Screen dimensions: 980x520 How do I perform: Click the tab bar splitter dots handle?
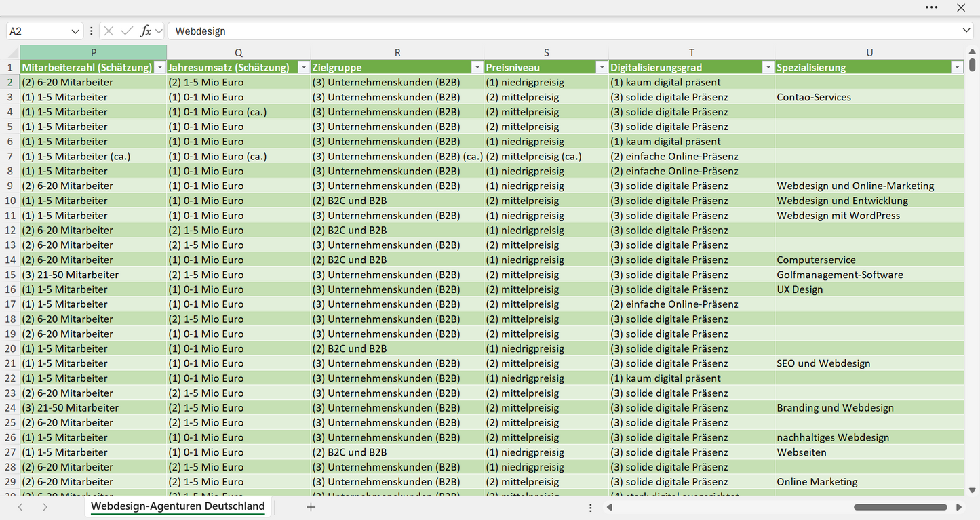[591, 508]
